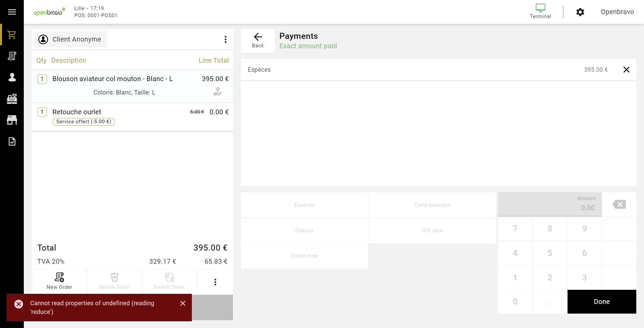Open the customers sidebar icon
This screenshot has height=328, width=644.
12,77
